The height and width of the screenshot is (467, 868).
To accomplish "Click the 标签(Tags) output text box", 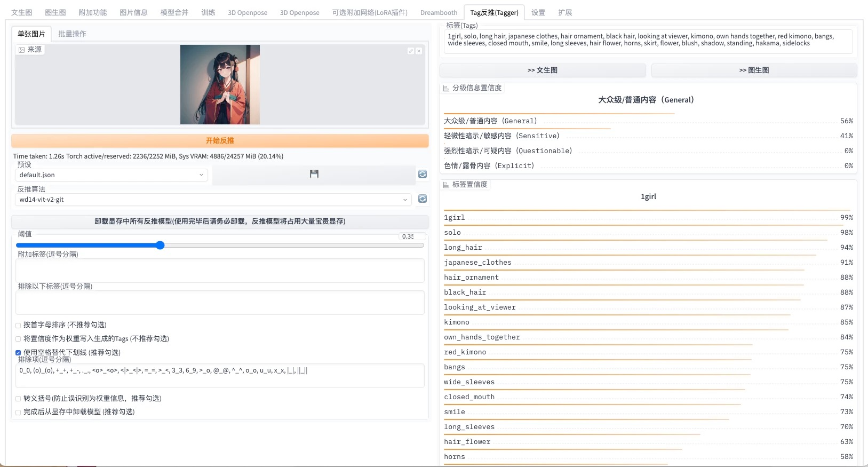I will (x=648, y=41).
